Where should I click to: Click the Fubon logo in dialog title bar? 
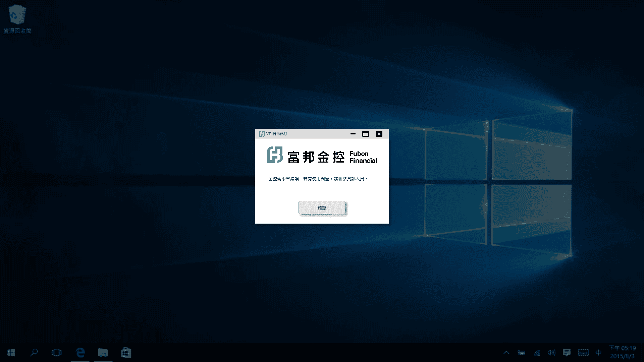click(x=262, y=134)
